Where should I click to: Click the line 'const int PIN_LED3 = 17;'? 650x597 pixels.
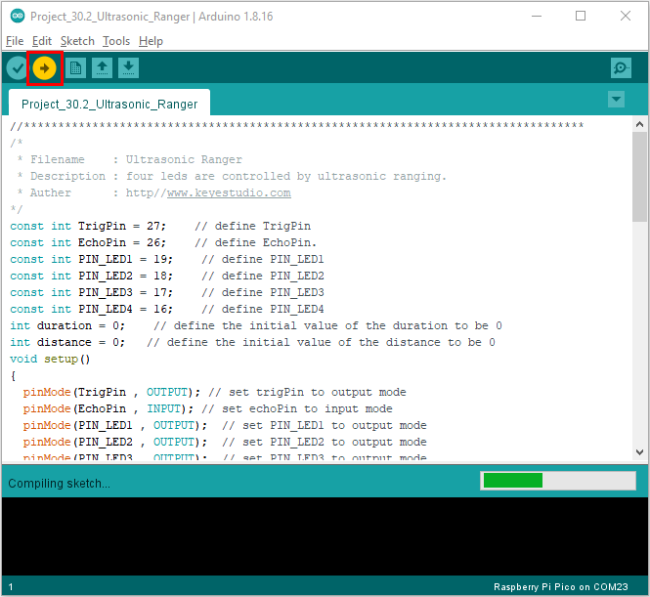coord(91,292)
